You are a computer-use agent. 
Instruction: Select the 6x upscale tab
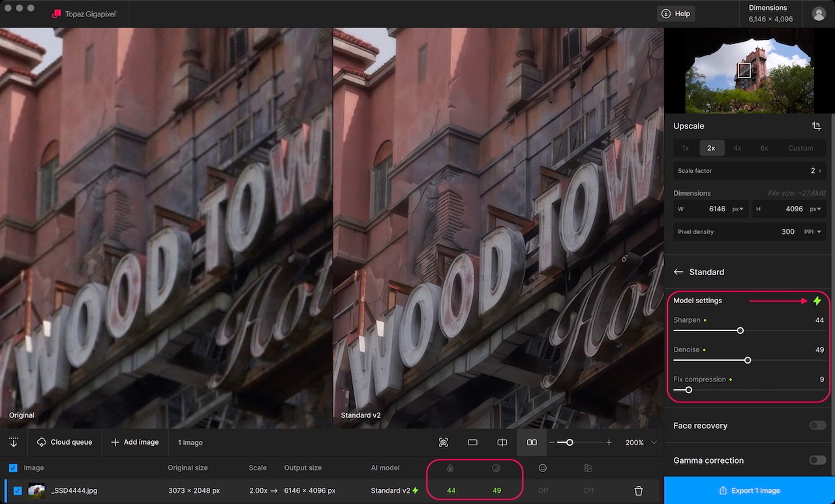point(764,148)
